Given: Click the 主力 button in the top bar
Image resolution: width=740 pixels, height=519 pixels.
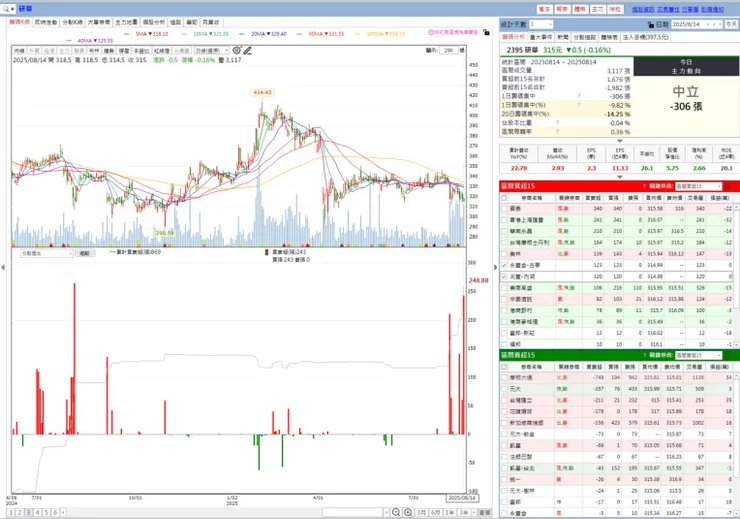Looking at the screenshot, I should pyautogui.click(x=597, y=9).
